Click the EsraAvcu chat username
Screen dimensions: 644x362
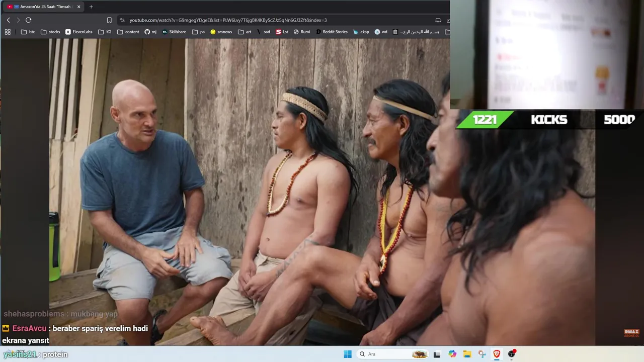29,328
